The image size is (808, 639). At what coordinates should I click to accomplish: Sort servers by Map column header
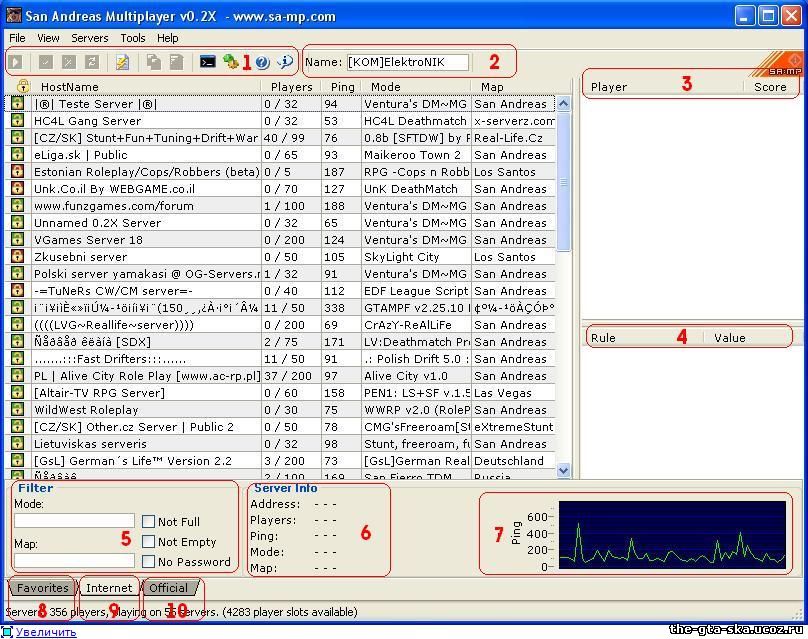pos(521,87)
